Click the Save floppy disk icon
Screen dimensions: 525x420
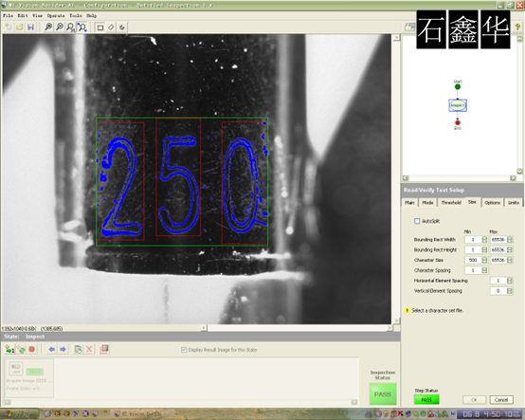(31, 27)
